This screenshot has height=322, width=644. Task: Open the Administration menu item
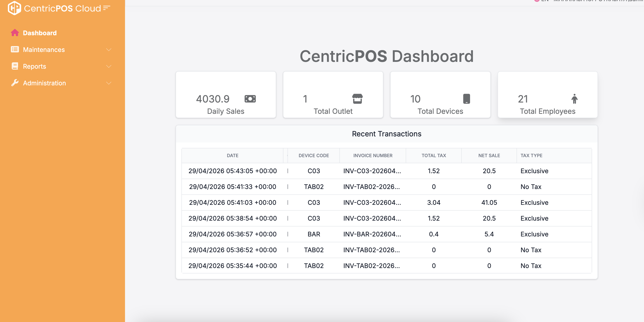coord(44,83)
